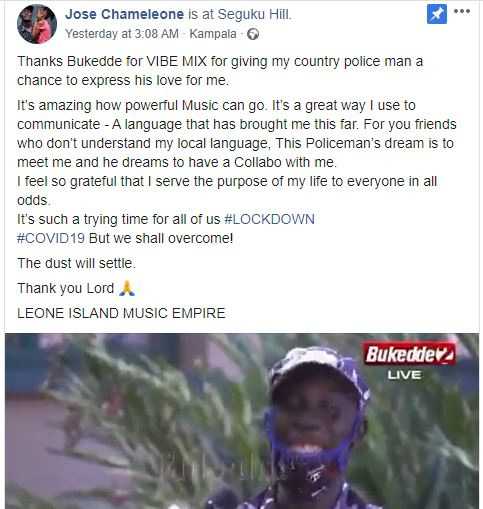
Task: Click the LIVE label under Bukedde logo
Action: point(404,375)
